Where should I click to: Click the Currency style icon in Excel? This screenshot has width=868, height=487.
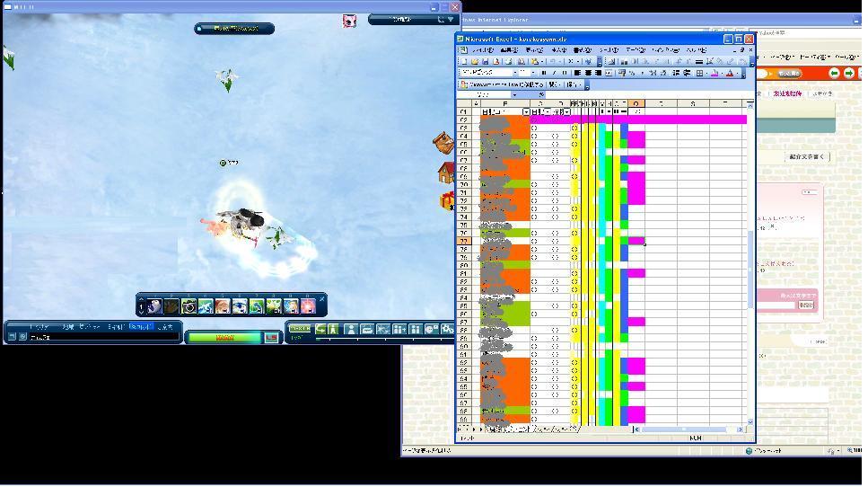click(622, 73)
